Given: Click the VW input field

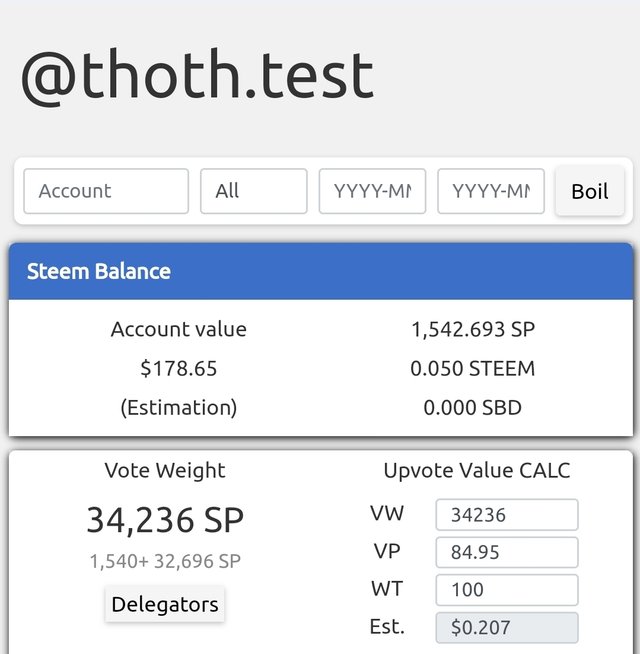Looking at the screenshot, I should point(507,515).
